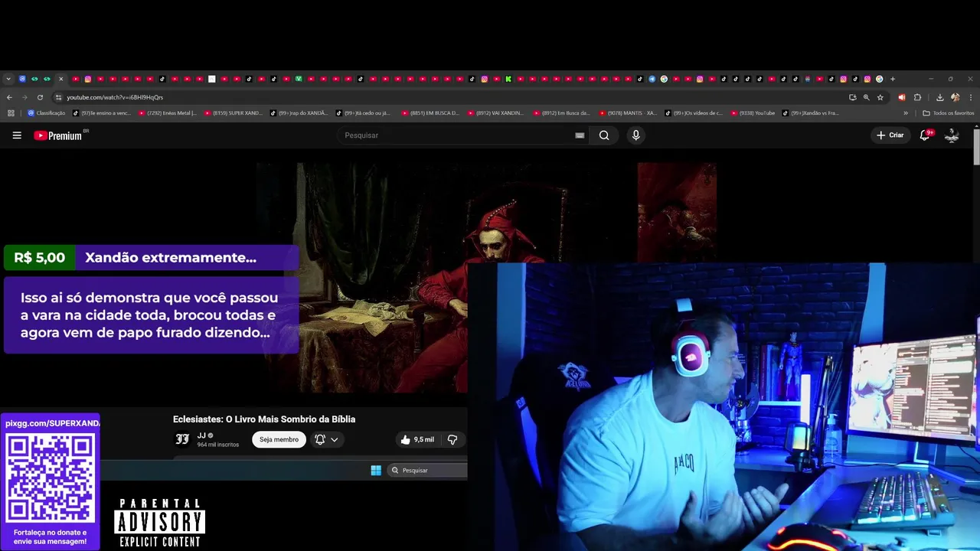Click the YouTube search magnifier button
The width and height of the screenshot is (980, 551).
(604, 135)
